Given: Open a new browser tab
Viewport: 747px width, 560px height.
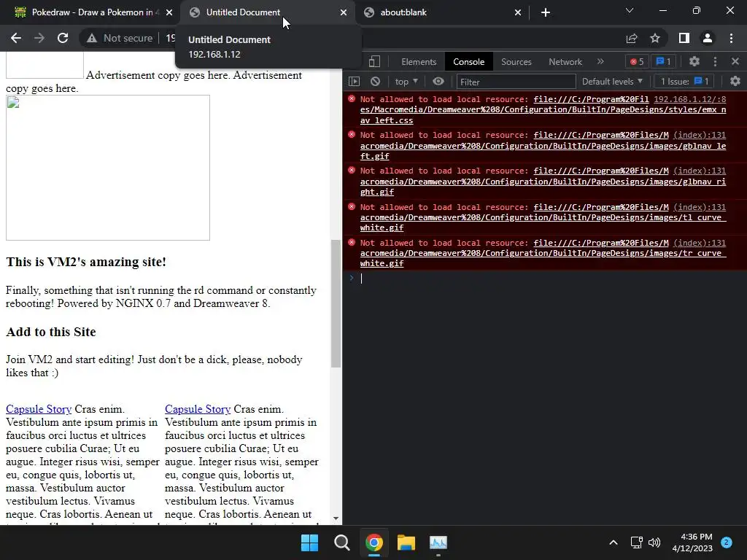Looking at the screenshot, I should pos(546,12).
